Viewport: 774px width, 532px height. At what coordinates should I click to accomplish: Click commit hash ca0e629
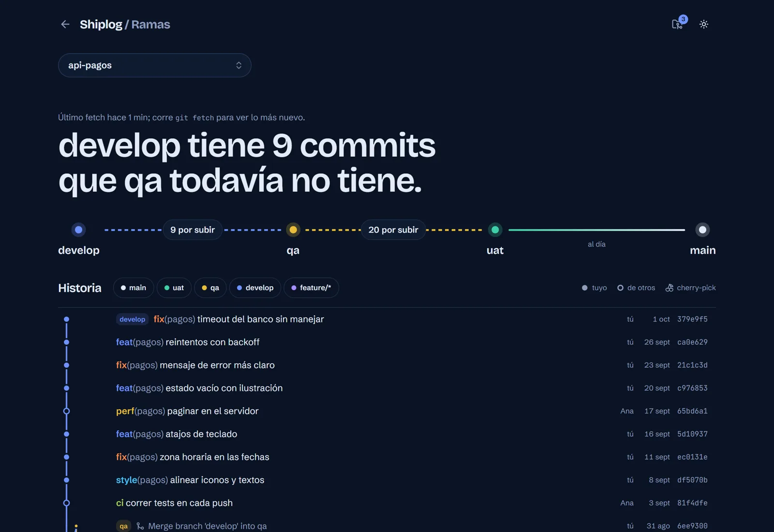pos(692,342)
